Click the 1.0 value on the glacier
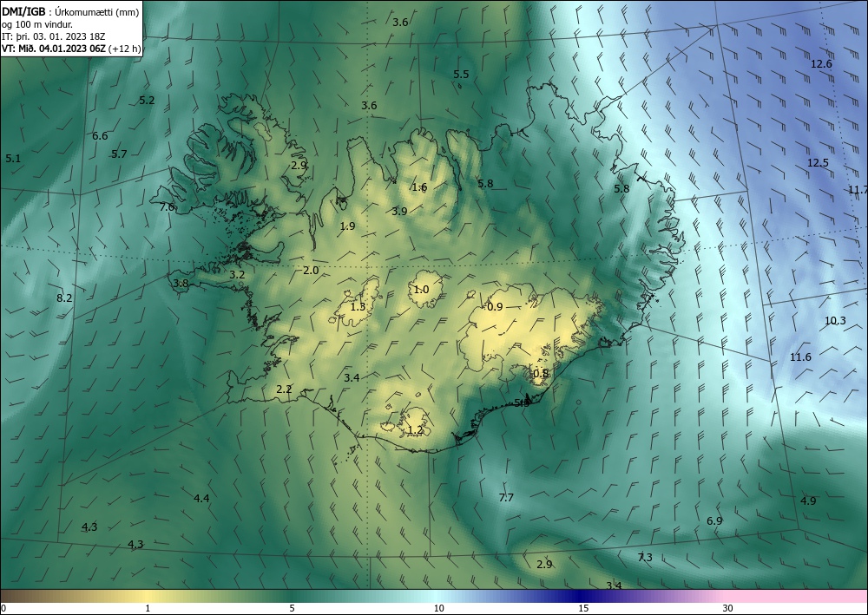The width and height of the screenshot is (868, 615). 421,289
